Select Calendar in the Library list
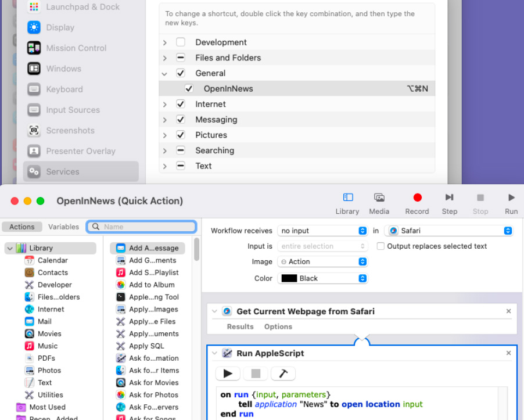524x420 pixels. (52, 260)
